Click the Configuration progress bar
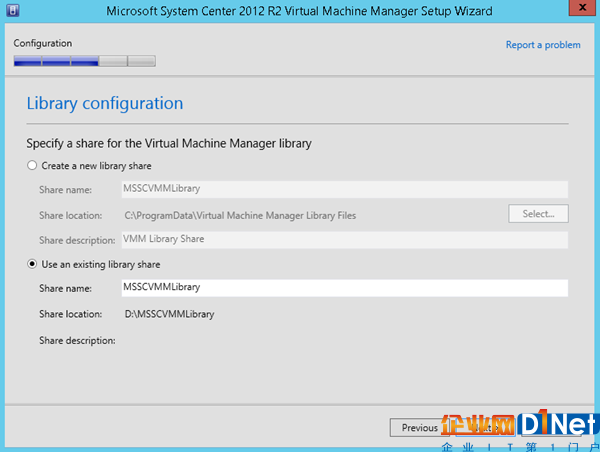The width and height of the screenshot is (600, 452). point(85,61)
